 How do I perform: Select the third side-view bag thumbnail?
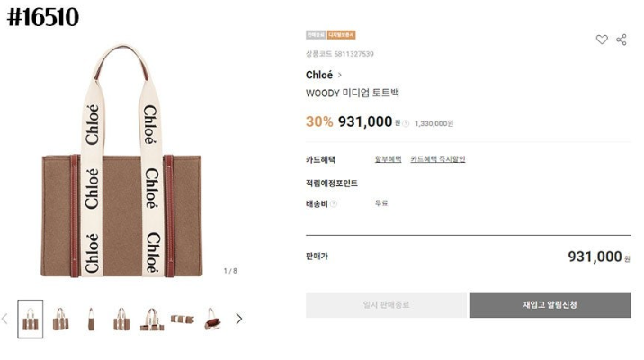pyautogui.click(x=91, y=319)
